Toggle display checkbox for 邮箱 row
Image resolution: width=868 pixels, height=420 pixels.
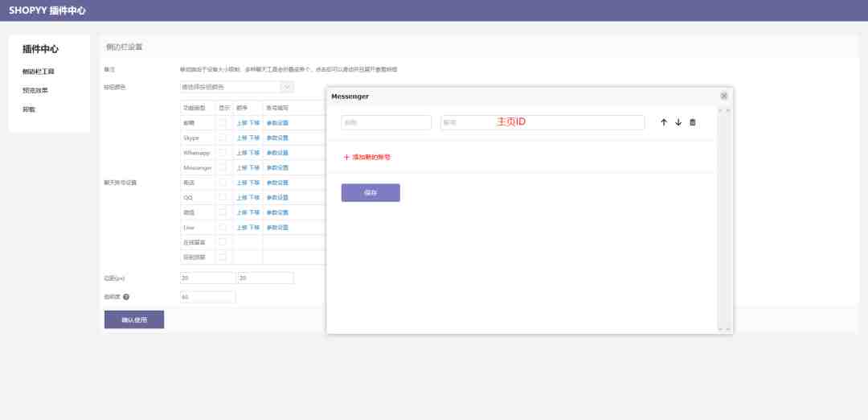coord(222,122)
